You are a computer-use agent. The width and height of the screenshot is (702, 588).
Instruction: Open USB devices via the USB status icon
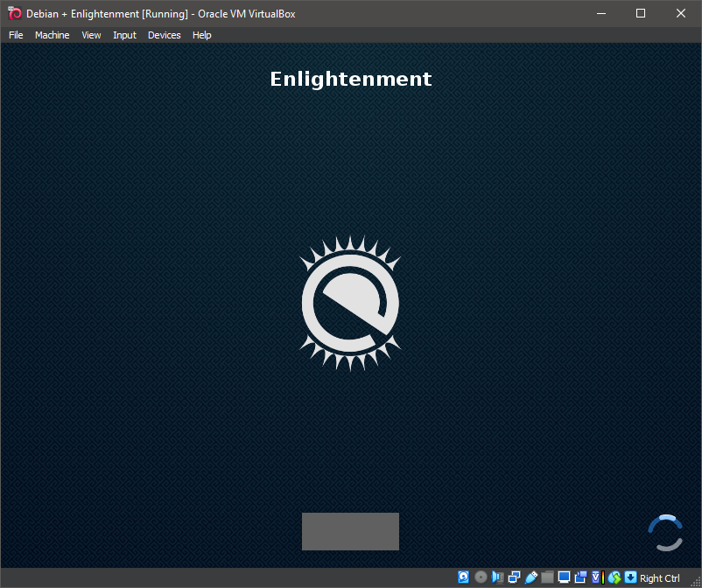pos(530,577)
